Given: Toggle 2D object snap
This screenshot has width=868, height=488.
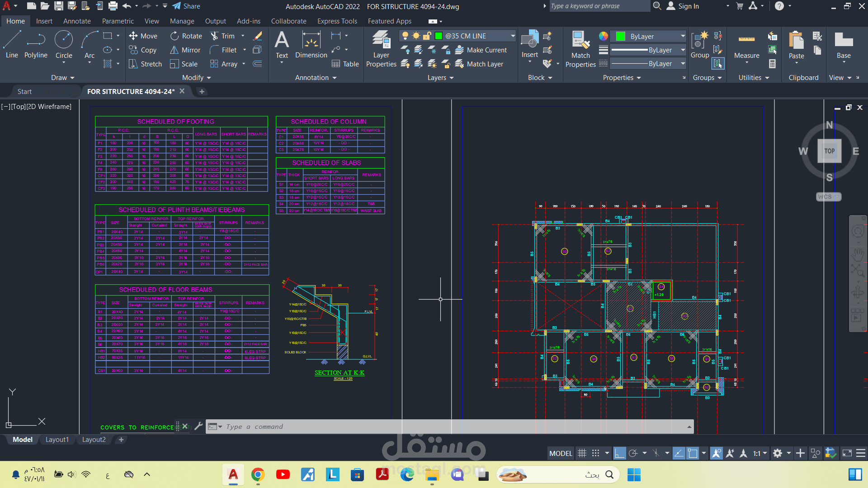Looking at the screenshot, I should click(693, 453).
